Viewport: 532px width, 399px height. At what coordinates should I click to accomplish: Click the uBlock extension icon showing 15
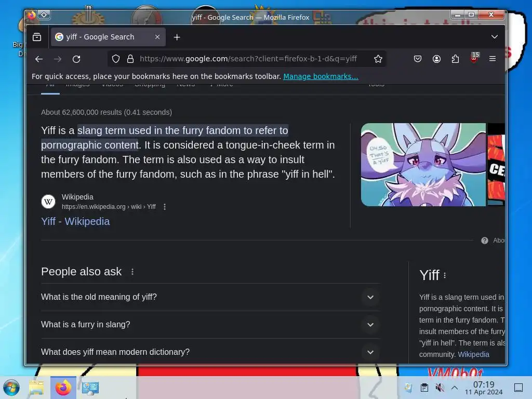coord(474,58)
